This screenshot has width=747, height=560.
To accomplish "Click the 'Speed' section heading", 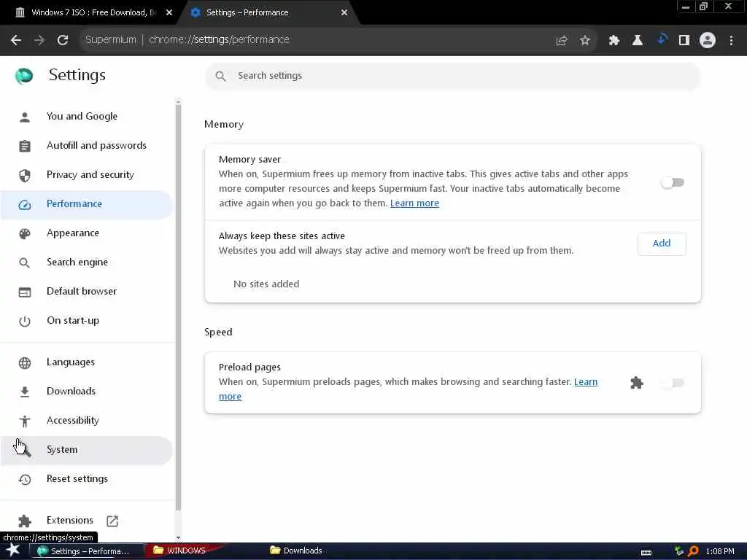I will [x=218, y=332].
